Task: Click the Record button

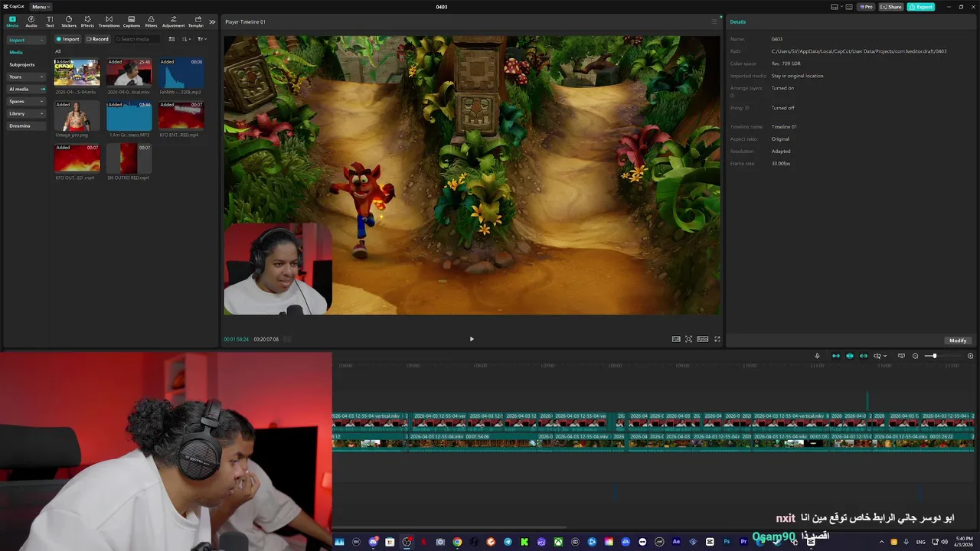Action: coord(97,39)
